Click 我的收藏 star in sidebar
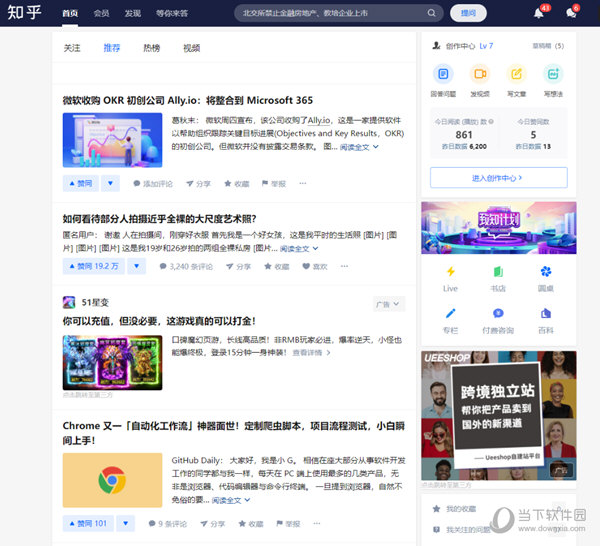This screenshot has width=600, height=546. pyautogui.click(x=436, y=509)
